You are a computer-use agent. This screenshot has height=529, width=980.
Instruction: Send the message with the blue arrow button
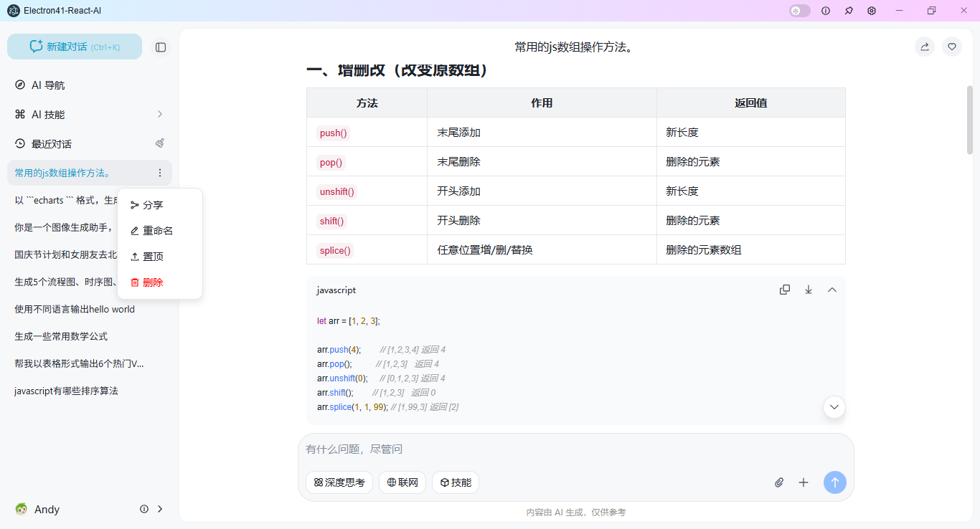(x=835, y=482)
